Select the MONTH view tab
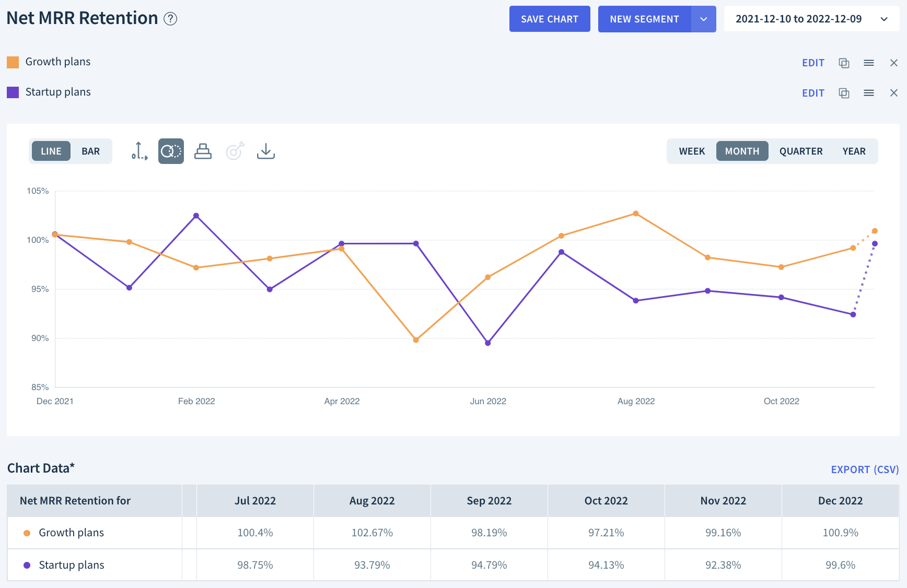 pos(742,151)
